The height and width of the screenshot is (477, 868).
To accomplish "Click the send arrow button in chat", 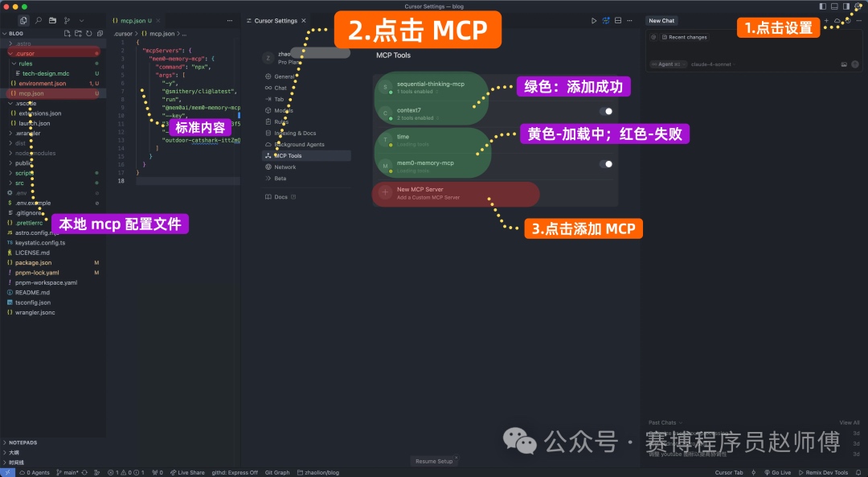I will pyautogui.click(x=854, y=64).
